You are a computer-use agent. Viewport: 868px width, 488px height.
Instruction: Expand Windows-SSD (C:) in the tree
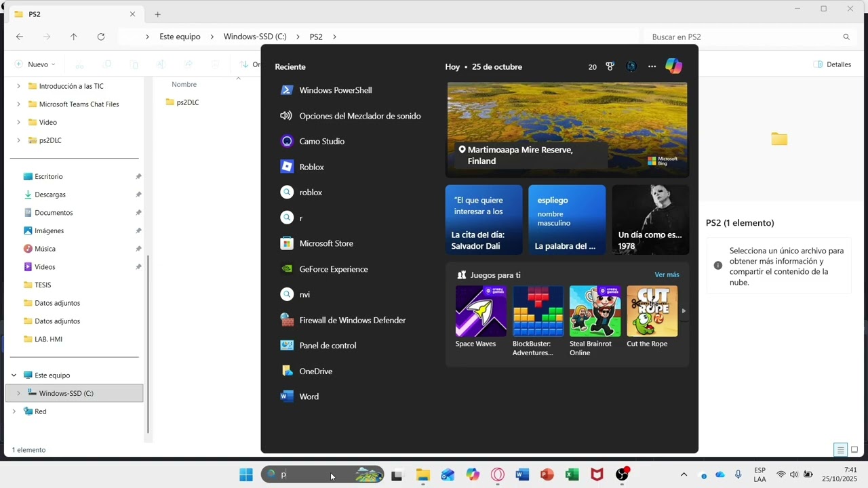(x=18, y=393)
